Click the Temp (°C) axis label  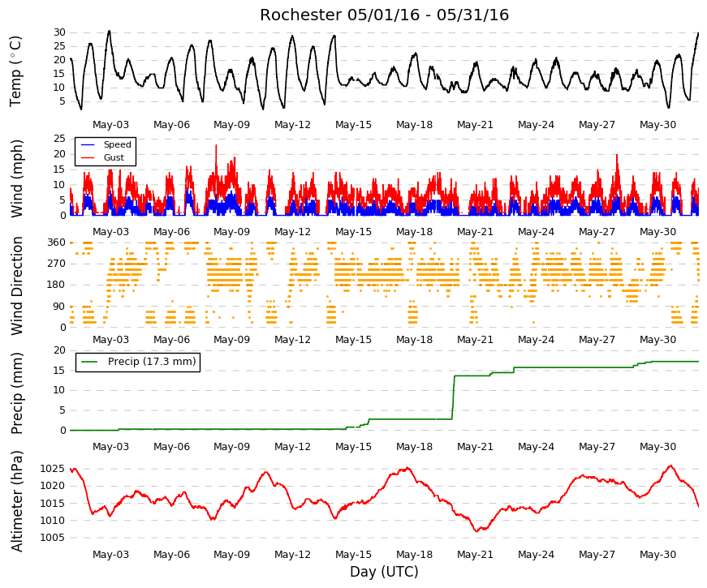(15, 71)
